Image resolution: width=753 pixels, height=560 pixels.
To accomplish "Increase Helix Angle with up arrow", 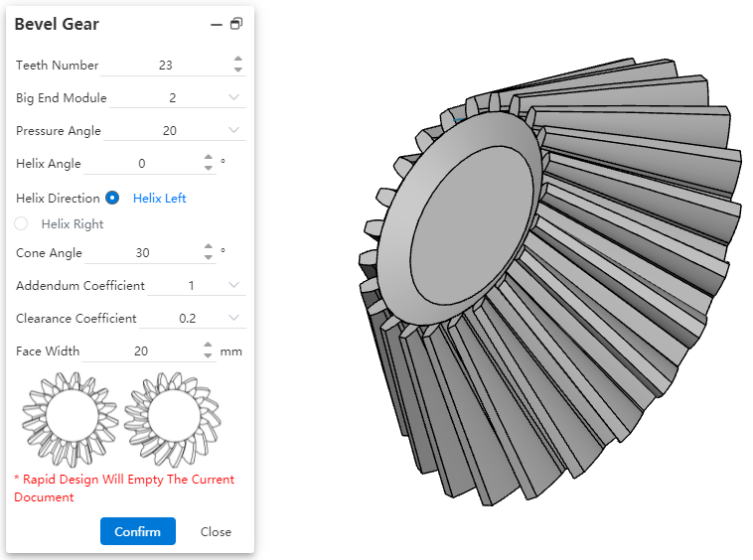I will click(208, 158).
